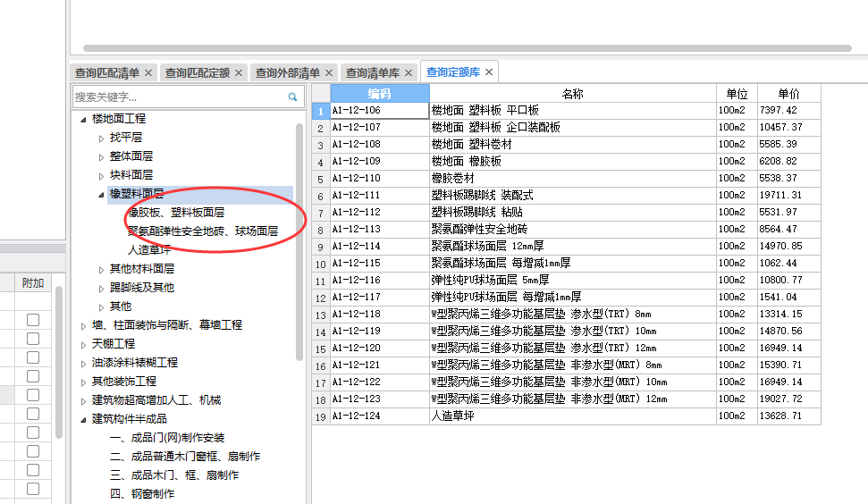This screenshot has height=504, width=868.
Task: Click the 名称 column header
Action: [x=572, y=94]
